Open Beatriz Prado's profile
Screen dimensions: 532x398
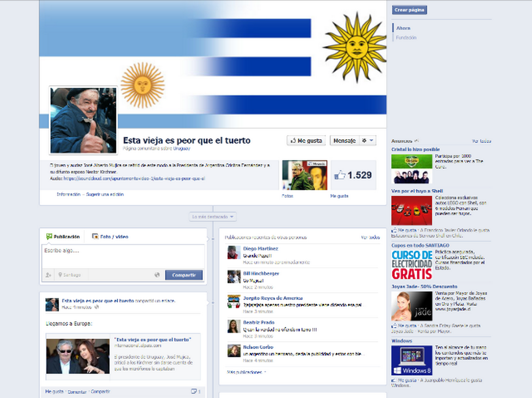click(259, 323)
